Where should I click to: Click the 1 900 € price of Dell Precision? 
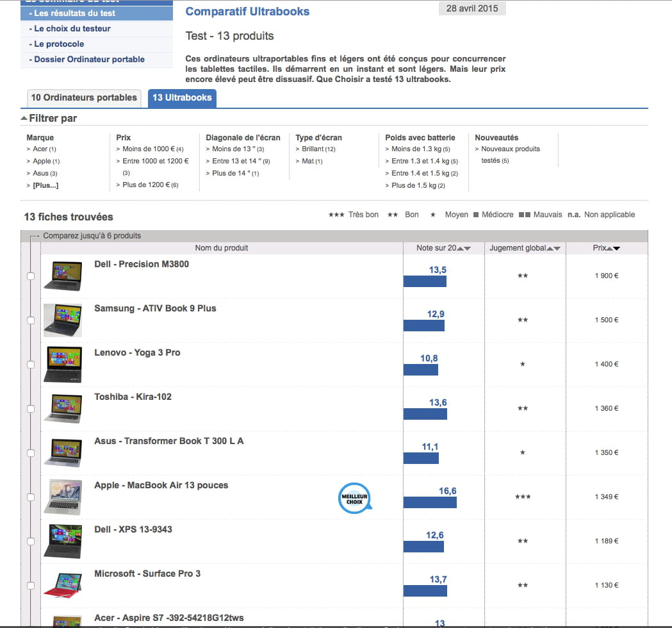coord(607,276)
